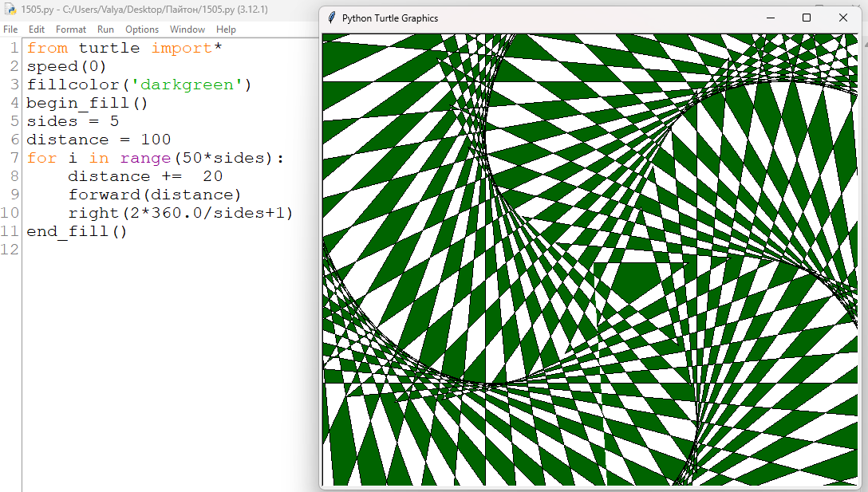This screenshot has width=868, height=492.
Task: Open the Format menu
Action: [71, 30]
